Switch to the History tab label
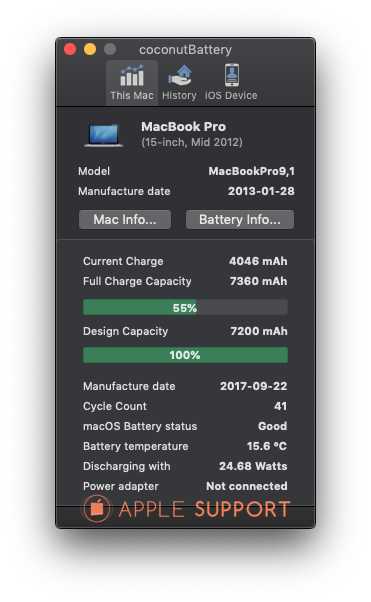Screen dimensions: 371x602 pos(179,95)
